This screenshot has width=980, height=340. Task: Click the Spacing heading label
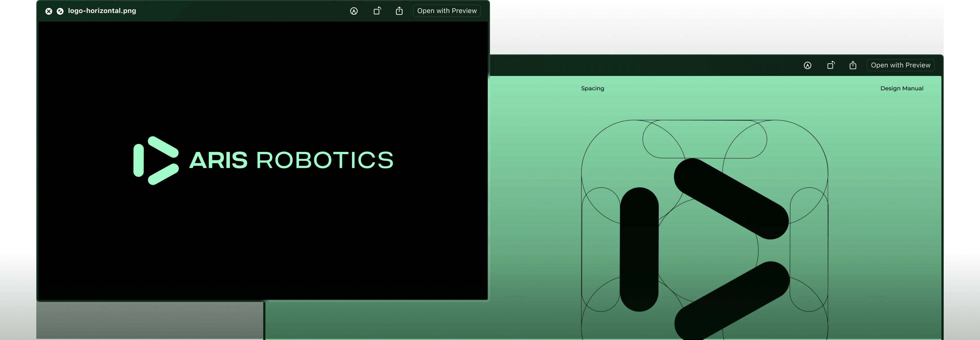pyautogui.click(x=592, y=89)
